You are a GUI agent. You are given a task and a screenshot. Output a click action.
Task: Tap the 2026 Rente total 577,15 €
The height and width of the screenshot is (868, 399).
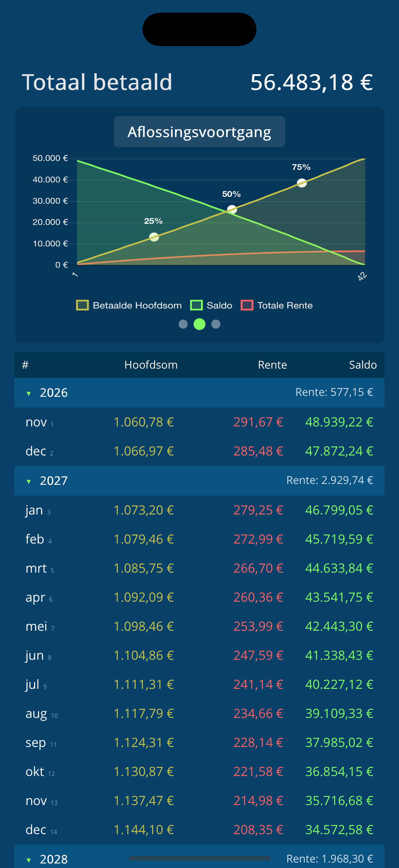click(334, 392)
